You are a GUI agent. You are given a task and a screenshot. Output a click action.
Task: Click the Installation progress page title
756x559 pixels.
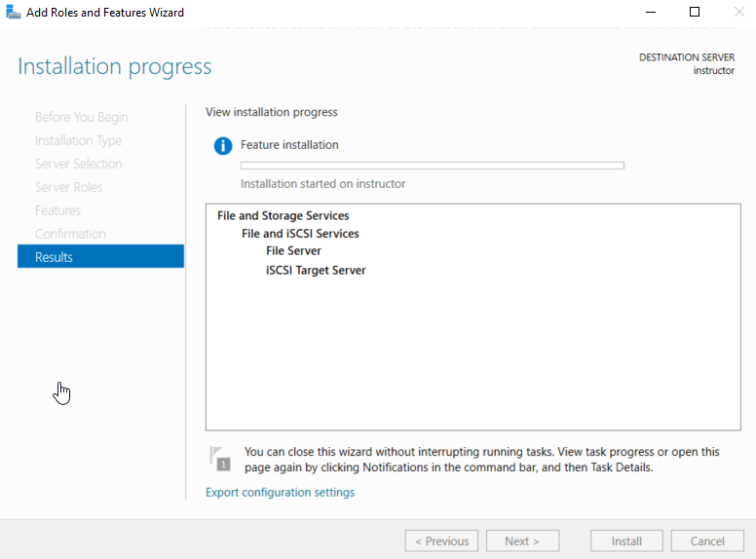[x=115, y=66]
